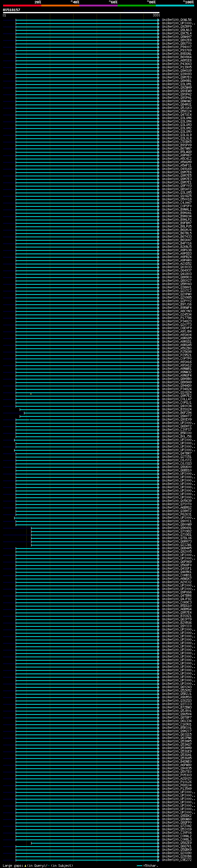Screen dimensions: 197x868
Task: Click the query name AV518157
Action: 11,10
